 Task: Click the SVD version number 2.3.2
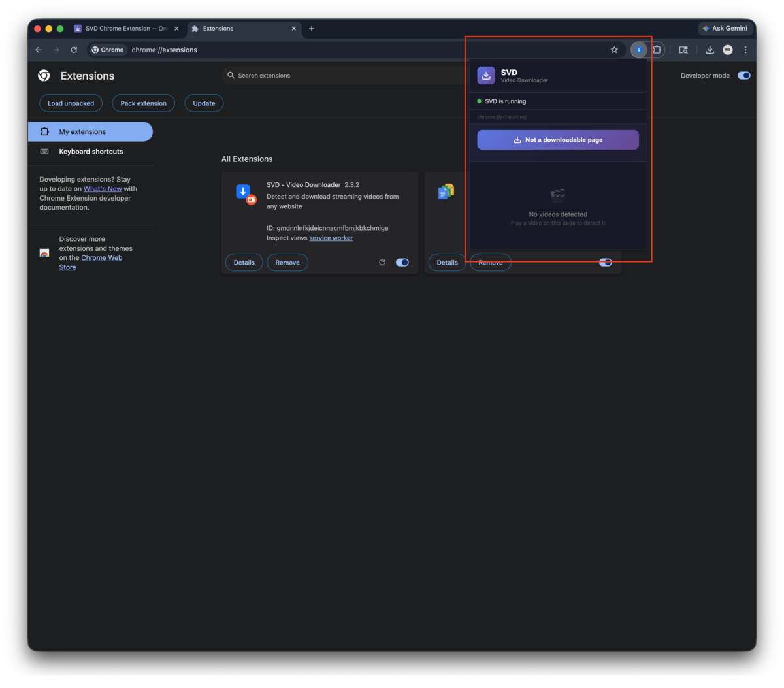pyautogui.click(x=352, y=185)
